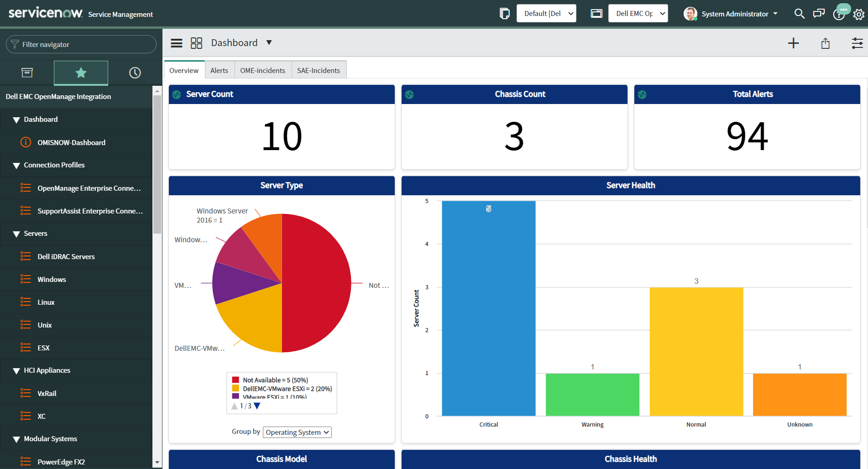The height and width of the screenshot is (469, 868).
Task: Open the History clock icon in sidebar
Action: pos(135,73)
